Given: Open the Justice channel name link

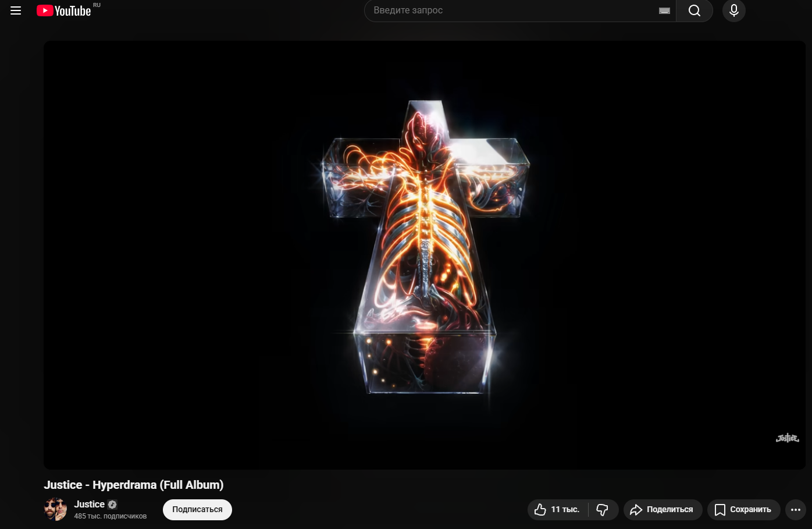Looking at the screenshot, I should point(89,504).
